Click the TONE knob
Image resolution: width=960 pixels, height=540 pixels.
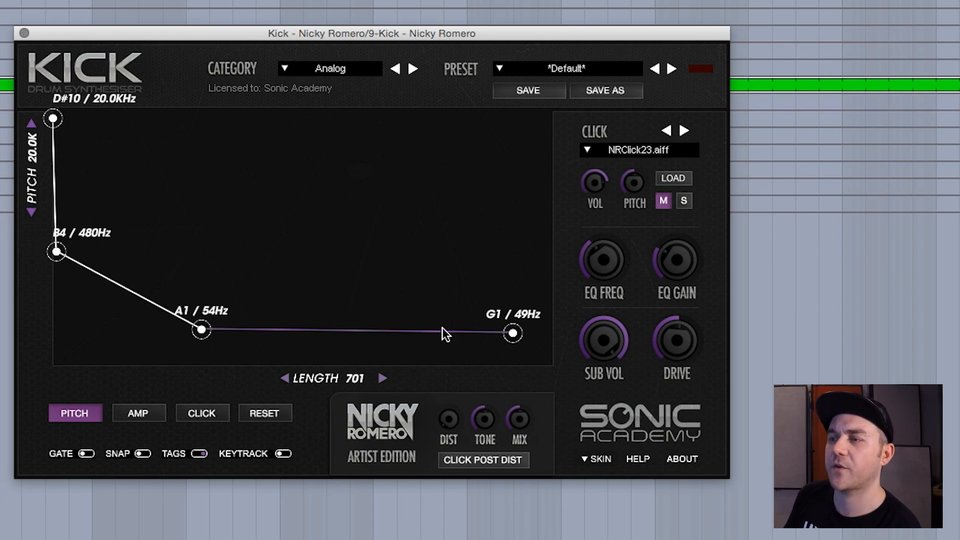[484, 419]
